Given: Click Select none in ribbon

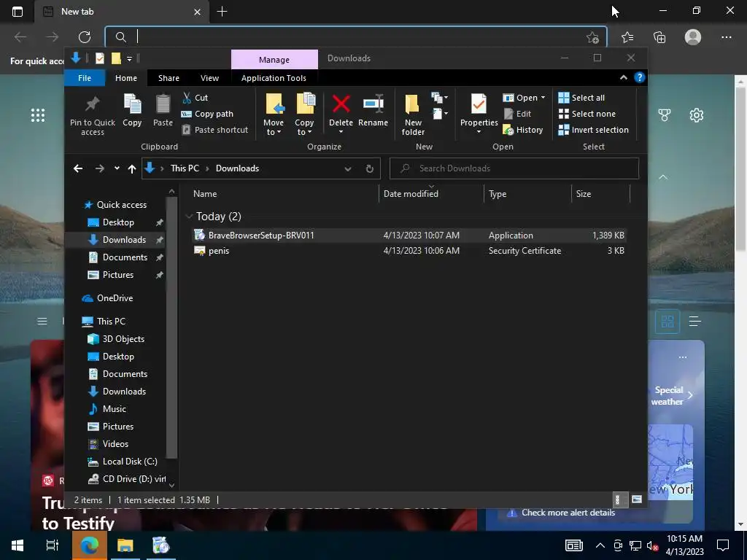Looking at the screenshot, I should (587, 114).
